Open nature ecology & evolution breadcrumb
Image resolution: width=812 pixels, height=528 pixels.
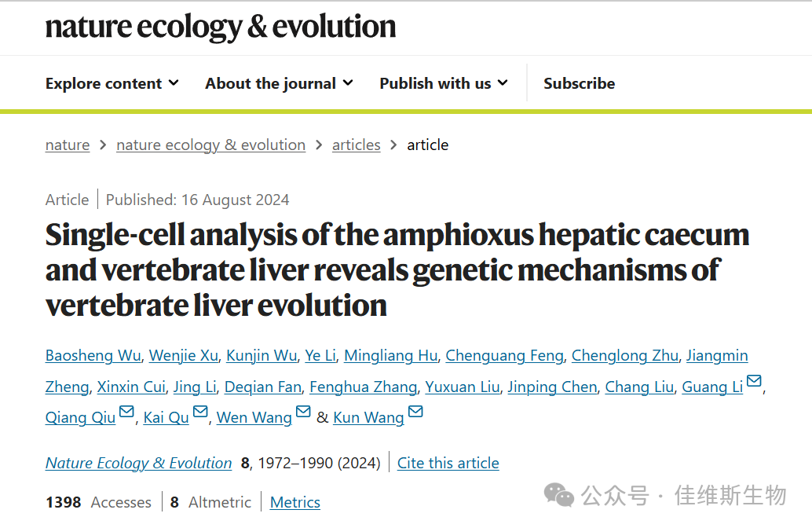(210, 145)
